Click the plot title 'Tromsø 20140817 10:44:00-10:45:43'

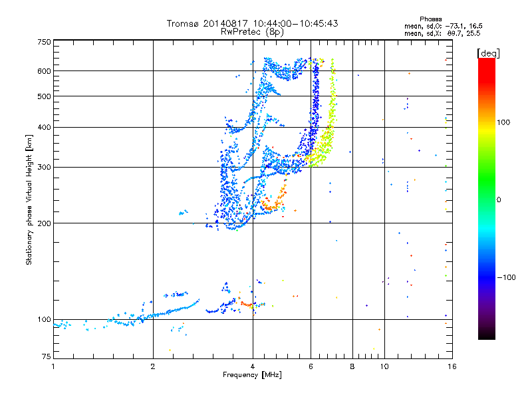252,23
